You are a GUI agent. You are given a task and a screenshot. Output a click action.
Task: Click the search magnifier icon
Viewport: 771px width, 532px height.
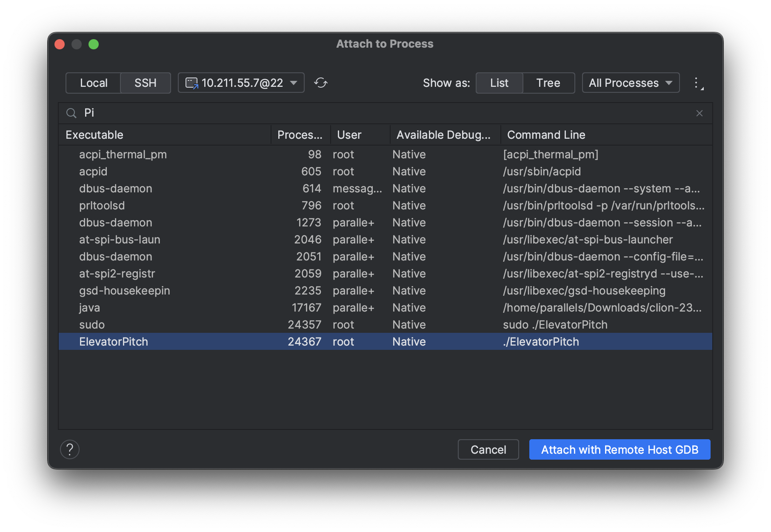click(x=71, y=113)
